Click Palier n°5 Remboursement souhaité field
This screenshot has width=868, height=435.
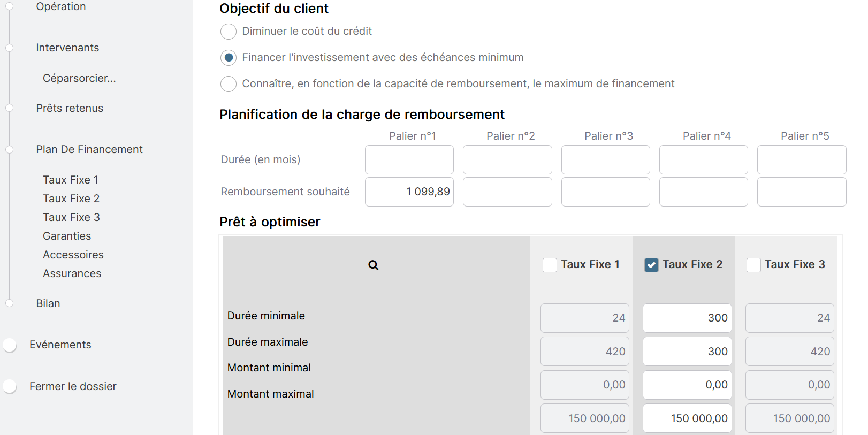coord(801,192)
